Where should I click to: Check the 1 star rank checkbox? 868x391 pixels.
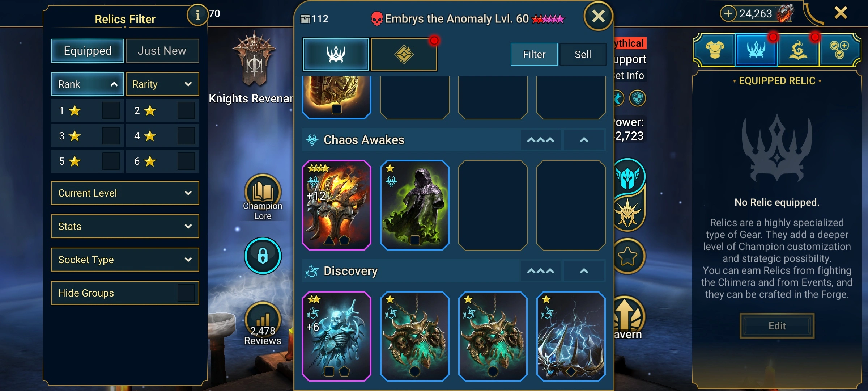coord(111,110)
